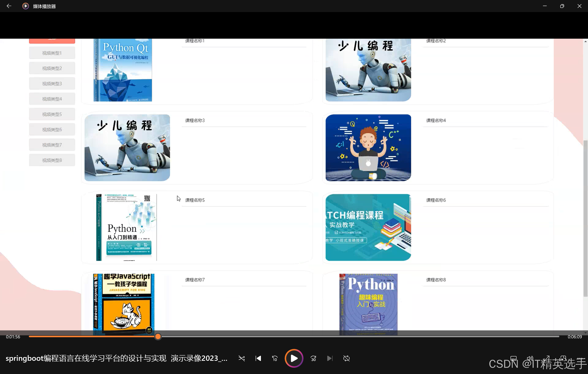This screenshot has width=588, height=374.
Task: Open the more options menu
Action: coord(580,358)
